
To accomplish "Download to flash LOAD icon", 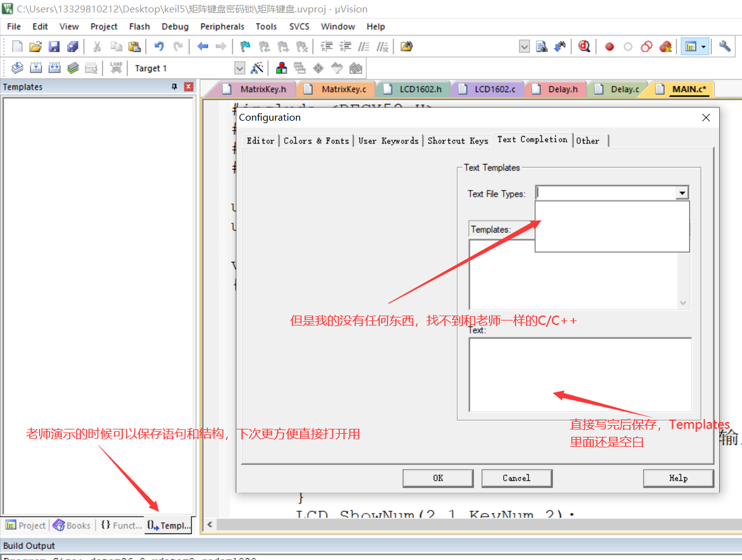I will [x=116, y=68].
